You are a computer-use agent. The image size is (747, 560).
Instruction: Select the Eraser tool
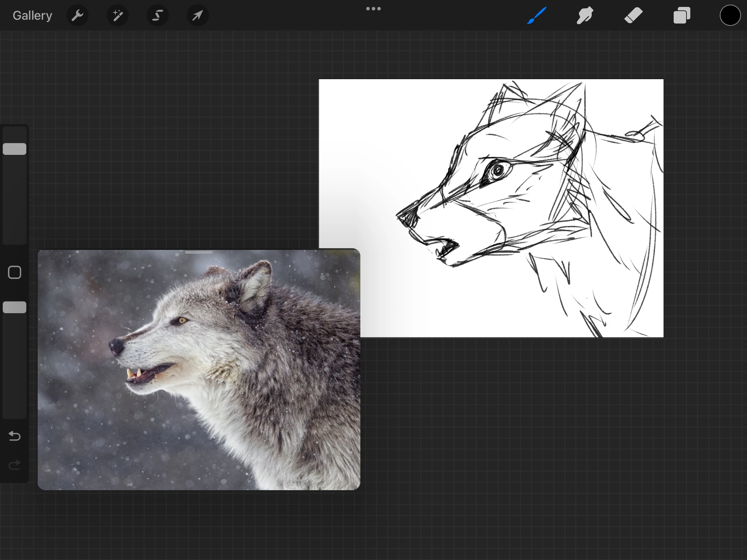pos(633,16)
